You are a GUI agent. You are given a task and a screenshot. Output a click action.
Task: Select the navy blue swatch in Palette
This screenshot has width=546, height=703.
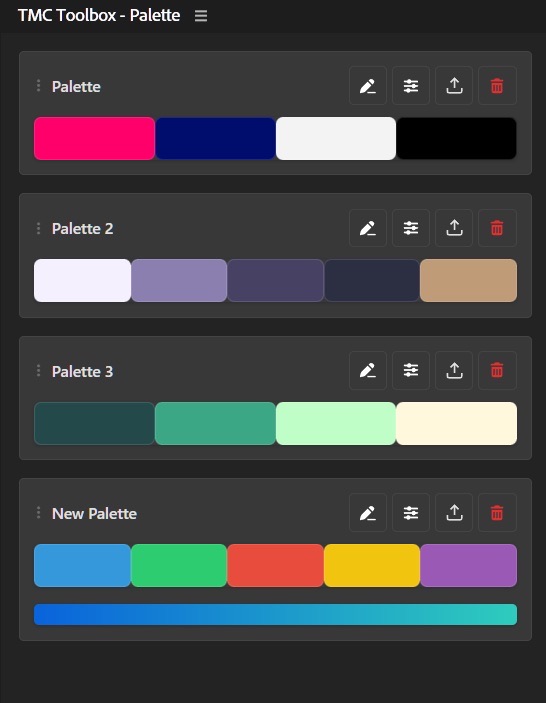point(215,138)
